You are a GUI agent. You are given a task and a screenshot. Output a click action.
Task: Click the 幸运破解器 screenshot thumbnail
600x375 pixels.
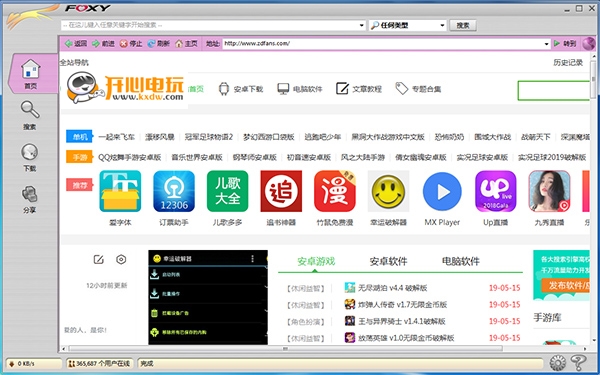point(208,297)
